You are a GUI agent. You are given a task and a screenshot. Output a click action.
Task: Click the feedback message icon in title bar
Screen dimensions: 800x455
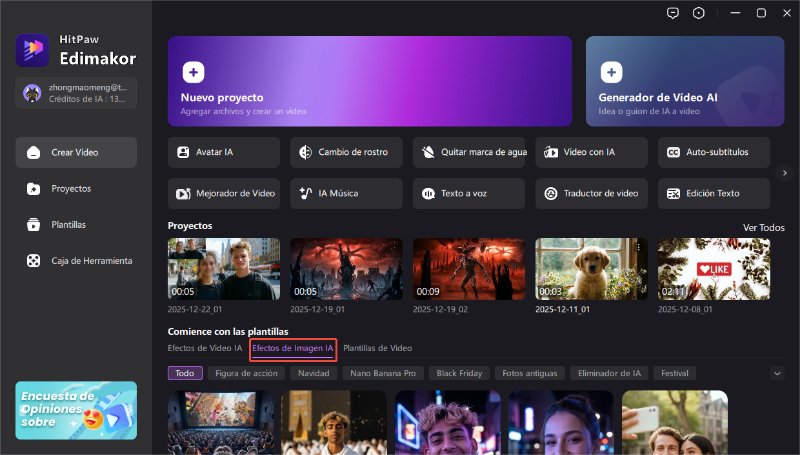[x=672, y=13]
